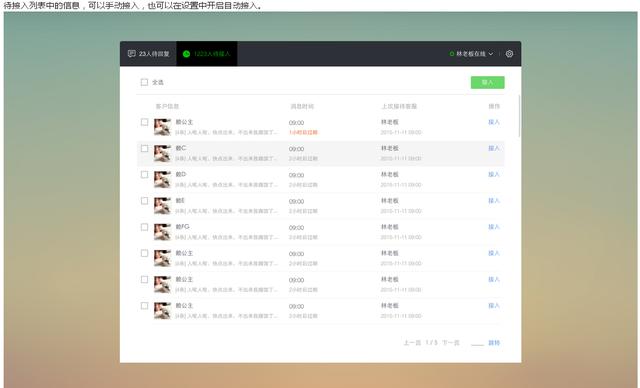This screenshot has width=640, height=388.
Task: Click the customer name 赖D
Action: point(180,174)
